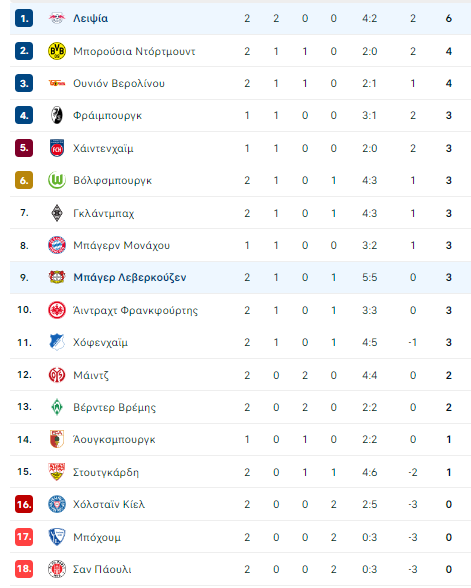Image resolution: width=471 pixels, height=588 pixels.
Task: Open the Άιντραχτ Φρανκφούρτης link
Action: pos(135,310)
